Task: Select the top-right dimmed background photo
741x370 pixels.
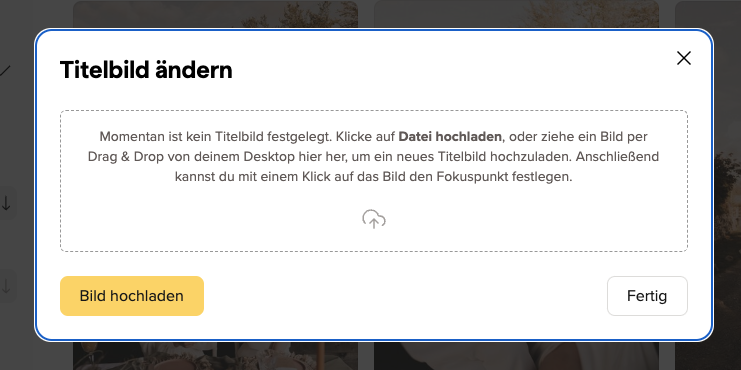Action: click(517, 14)
